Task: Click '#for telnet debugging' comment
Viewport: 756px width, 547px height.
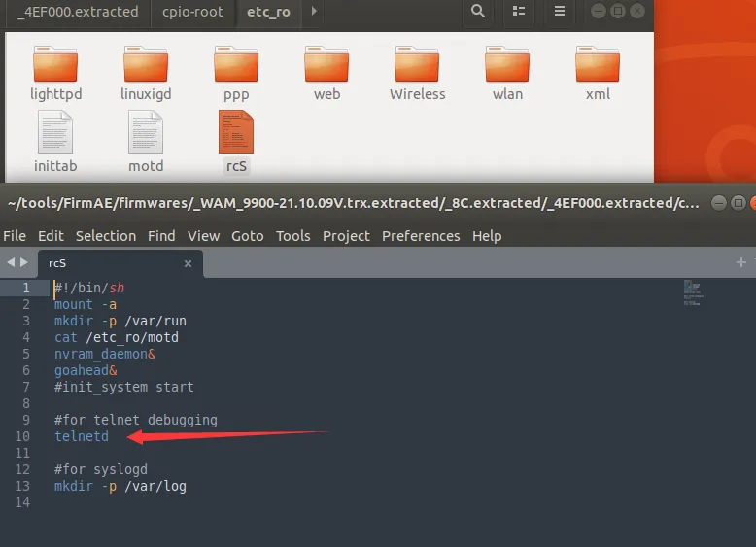Action: click(135, 421)
